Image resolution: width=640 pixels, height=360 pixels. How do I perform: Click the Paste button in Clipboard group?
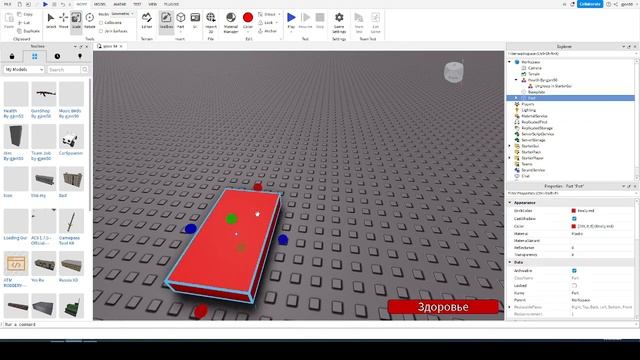point(9,21)
